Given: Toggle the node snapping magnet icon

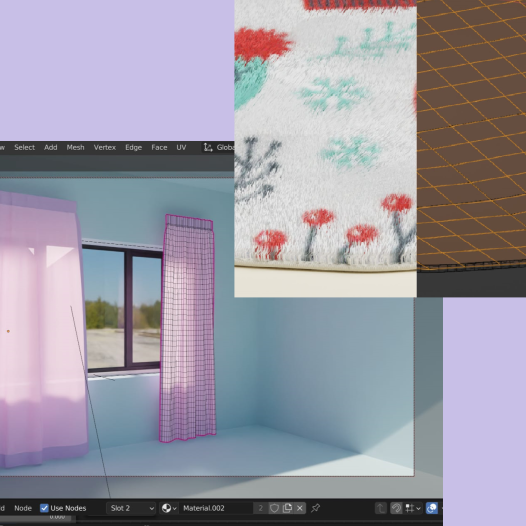Looking at the screenshot, I should (396, 508).
